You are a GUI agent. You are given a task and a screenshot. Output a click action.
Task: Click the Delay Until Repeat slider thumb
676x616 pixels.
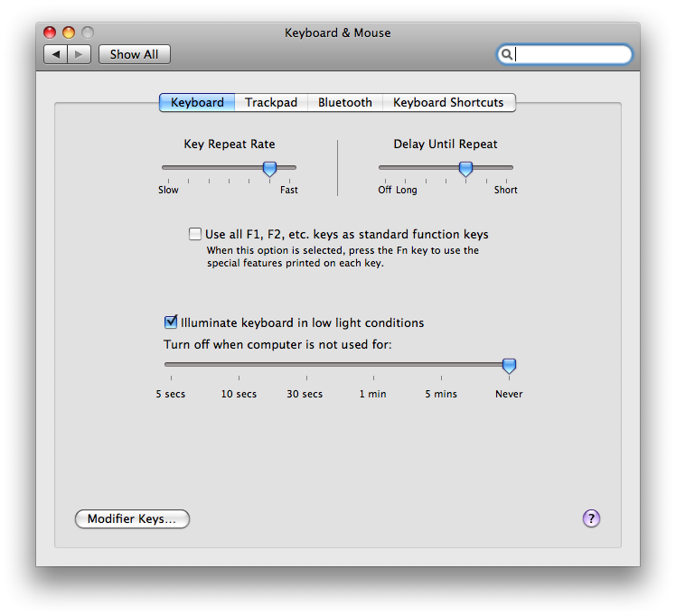tap(465, 169)
